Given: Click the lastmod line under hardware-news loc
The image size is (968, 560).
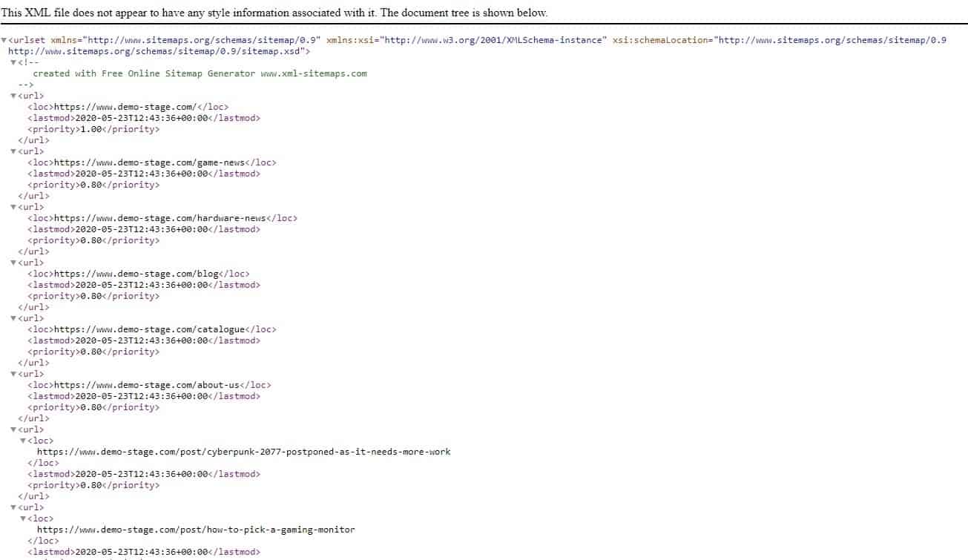Looking at the screenshot, I should [x=144, y=229].
